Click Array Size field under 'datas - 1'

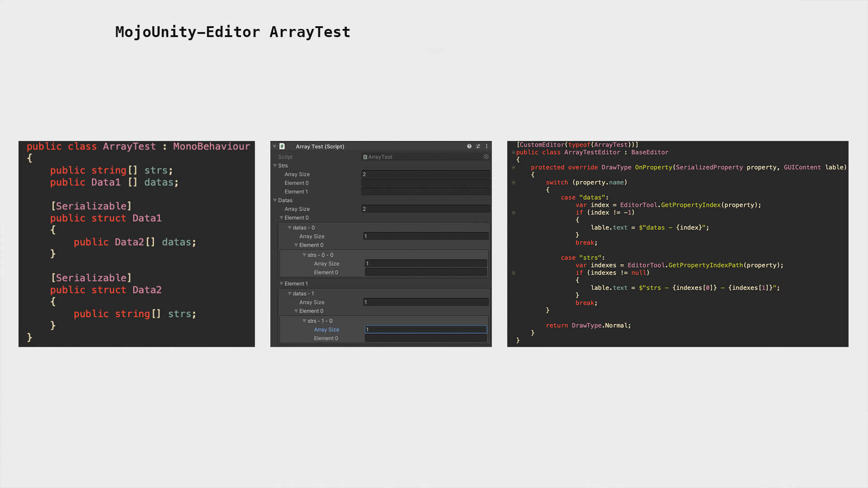[426, 302]
